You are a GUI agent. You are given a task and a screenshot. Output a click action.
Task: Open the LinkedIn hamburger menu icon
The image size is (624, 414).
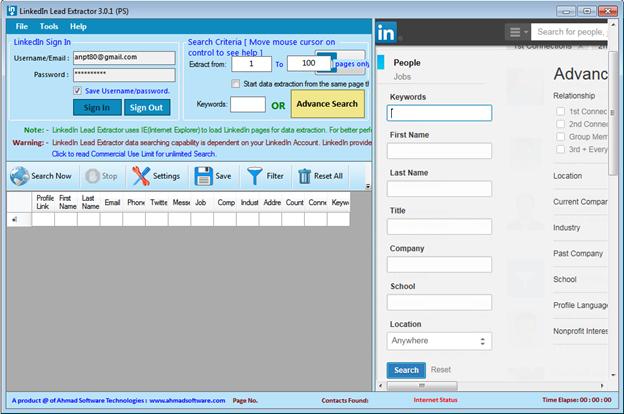515,33
